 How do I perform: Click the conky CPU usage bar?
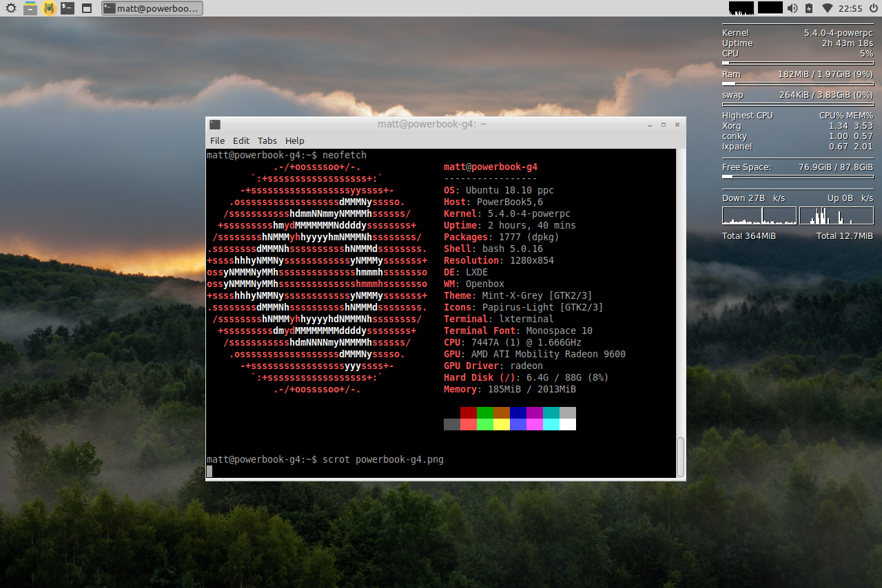point(797,63)
